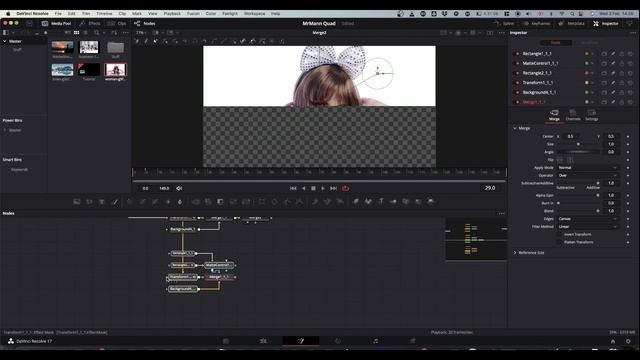Image resolution: width=640 pixels, height=360 pixels.
Task: Adjust the Size slider handle
Action: (x=578, y=144)
